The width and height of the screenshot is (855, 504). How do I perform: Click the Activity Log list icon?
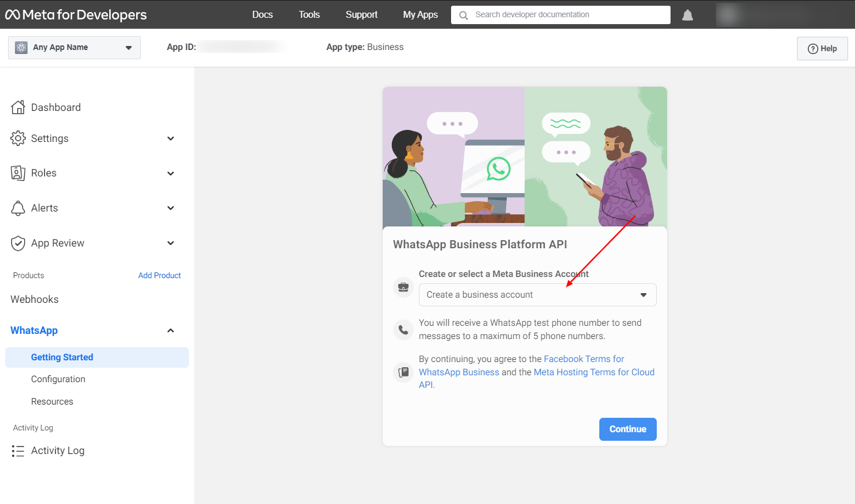pos(18,451)
